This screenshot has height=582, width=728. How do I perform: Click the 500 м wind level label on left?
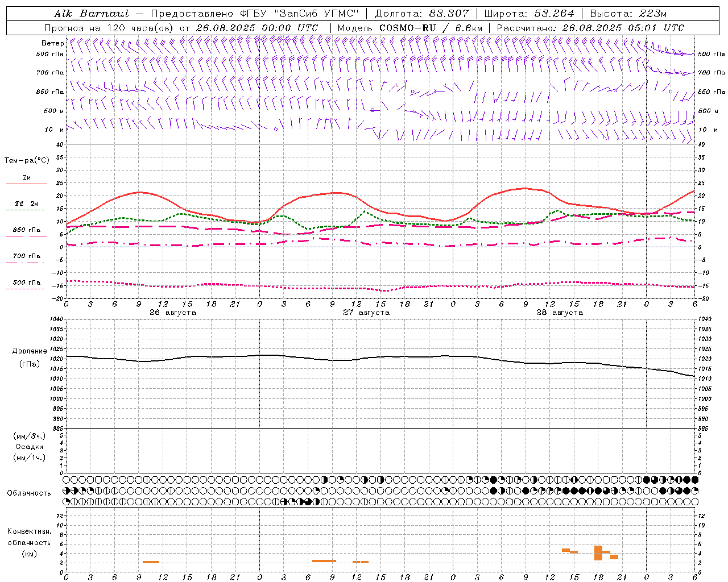[x=54, y=111]
